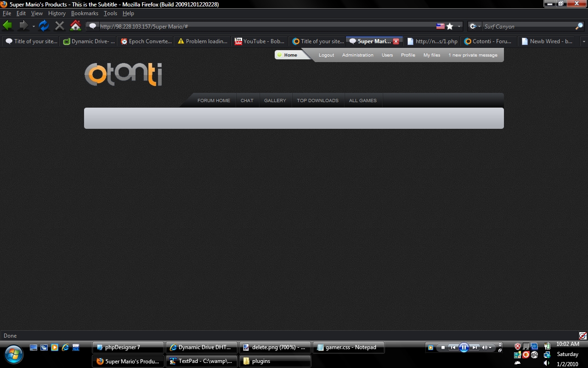The width and height of the screenshot is (588, 368).
Task: Pause playback in the taskbar media player
Action: tap(464, 347)
